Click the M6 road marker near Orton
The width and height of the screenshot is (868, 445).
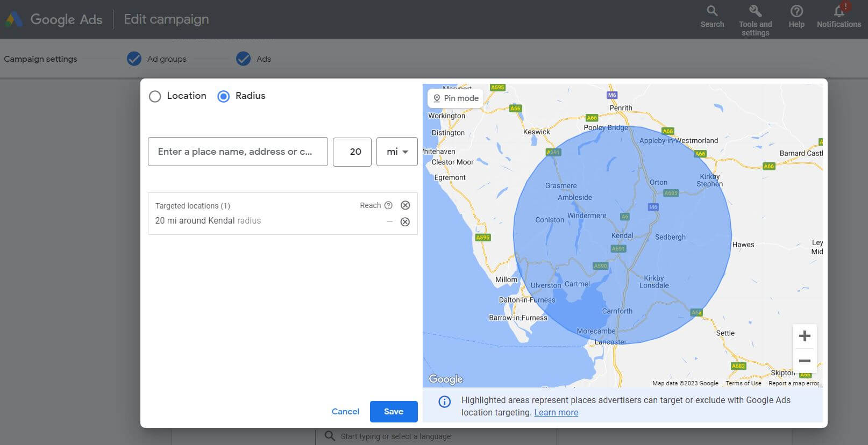pos(653,207)
